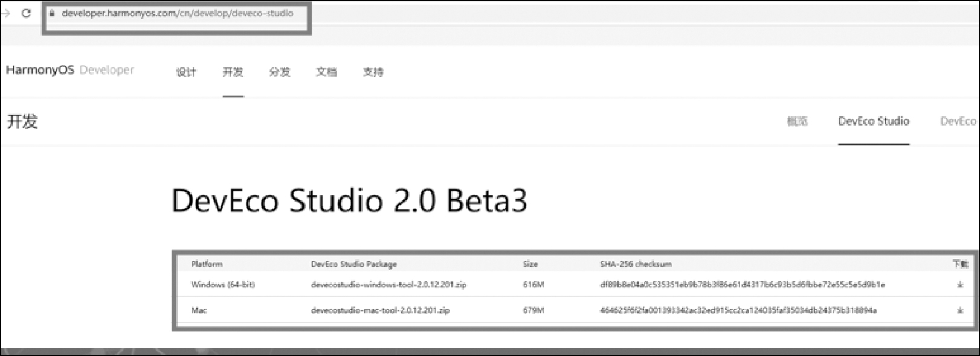This screenshot has width=980, height=356.
Task: Select the cut-off DevEco tab at right
Action: coord(959,121)
